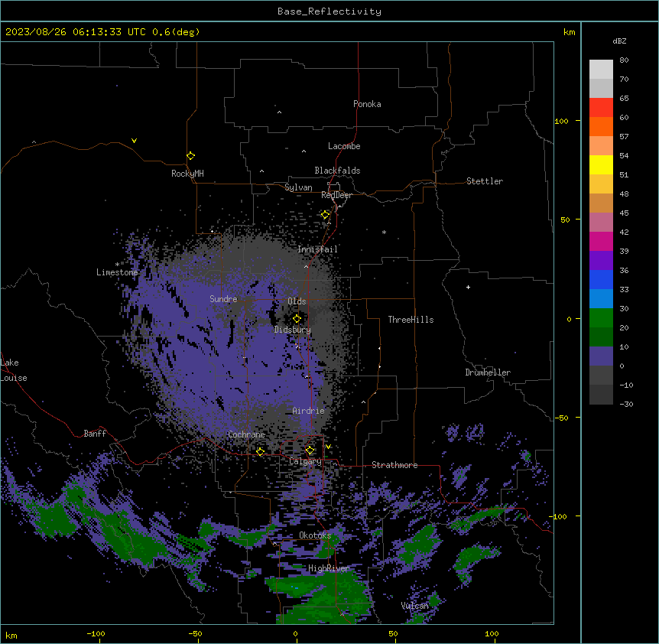Click the HighRiver label
Screen dimensions: 659x644
329,568
